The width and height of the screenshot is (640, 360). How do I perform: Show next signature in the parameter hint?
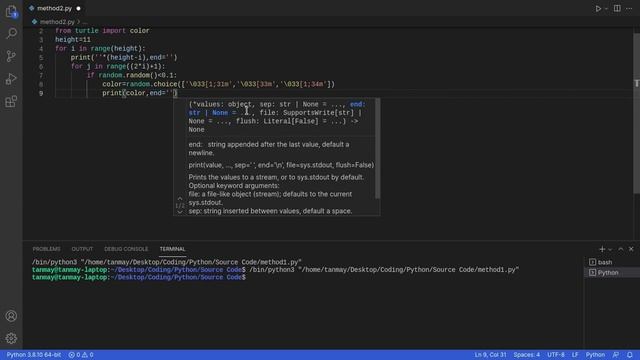pyautogui.click(x=180, y=212)
